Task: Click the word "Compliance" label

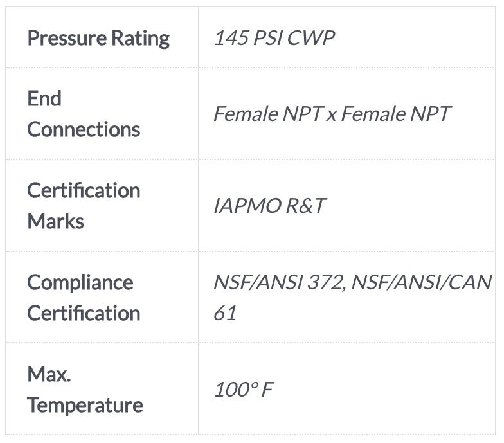Action: pos(80,282)
